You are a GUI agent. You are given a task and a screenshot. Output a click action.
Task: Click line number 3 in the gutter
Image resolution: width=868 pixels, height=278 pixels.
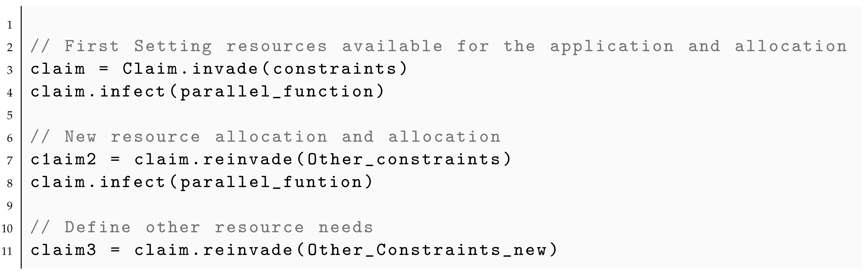[x=9, y=70]
